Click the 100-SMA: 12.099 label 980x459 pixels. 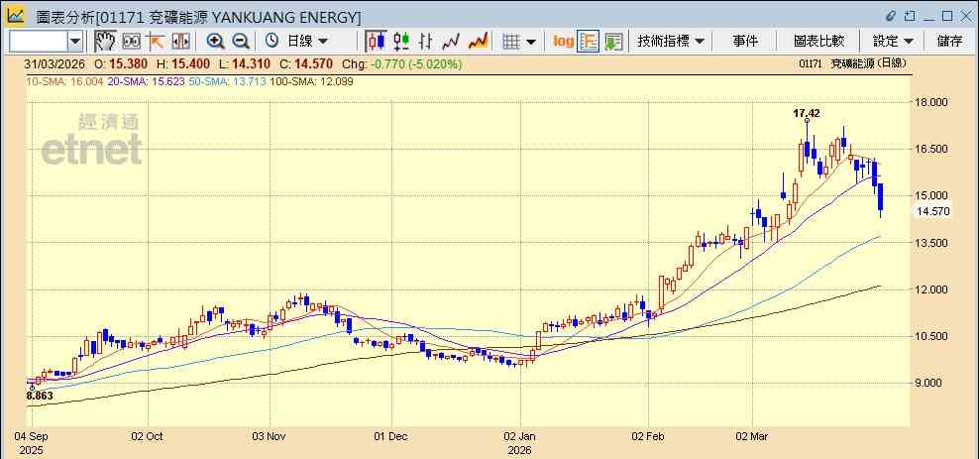point(311,81)
